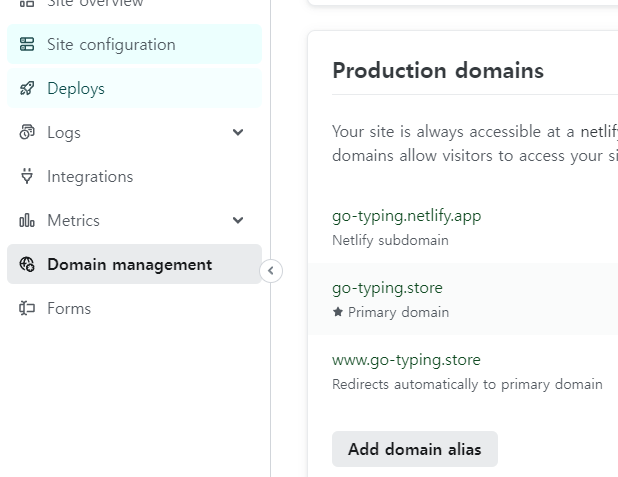This screenshot has width=618, height=477.
Task: Expand the Metrics submenu chevron
Action: point(238,221)
